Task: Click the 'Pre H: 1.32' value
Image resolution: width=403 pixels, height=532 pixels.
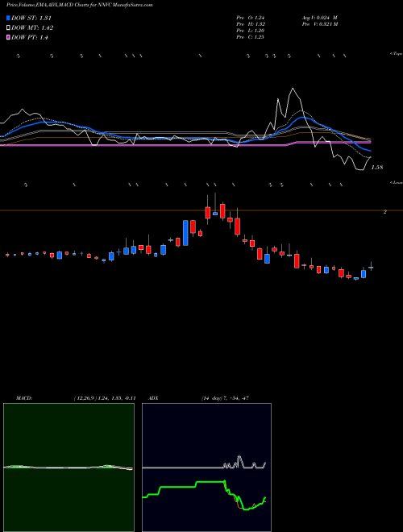Action: pyautogui.click(x=251, y=24)
